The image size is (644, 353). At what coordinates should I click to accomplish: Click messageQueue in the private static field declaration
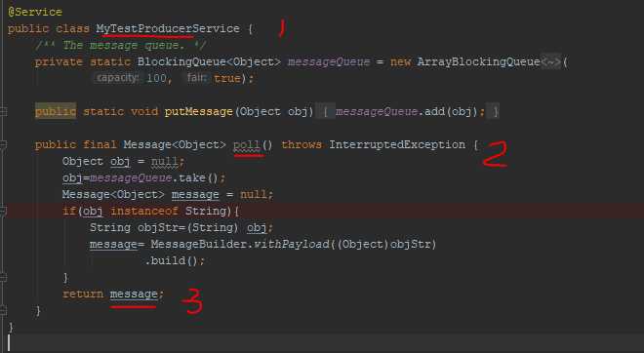pos(329,62)
